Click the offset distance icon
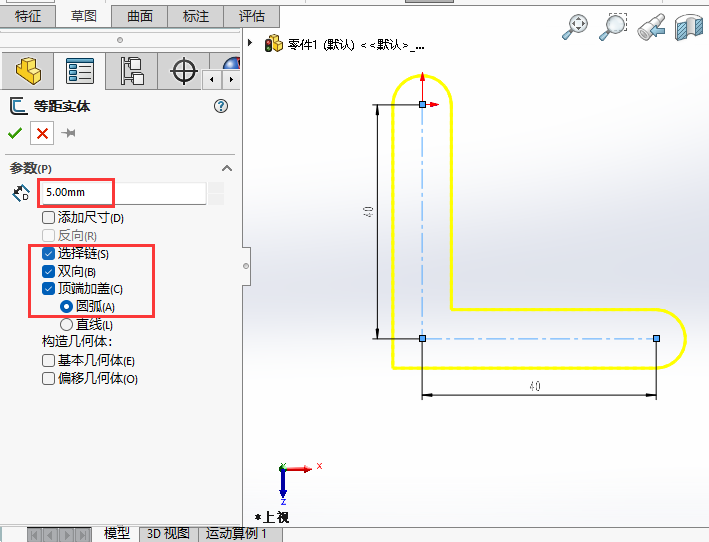The width and height of the screenshot is (709, 542). (x=21, y=193)
